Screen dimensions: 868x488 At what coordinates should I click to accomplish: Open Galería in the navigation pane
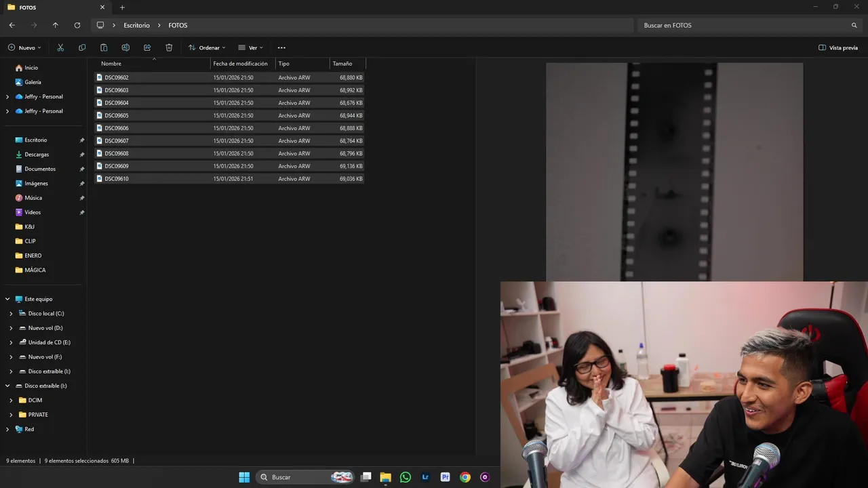coord(33,82)
